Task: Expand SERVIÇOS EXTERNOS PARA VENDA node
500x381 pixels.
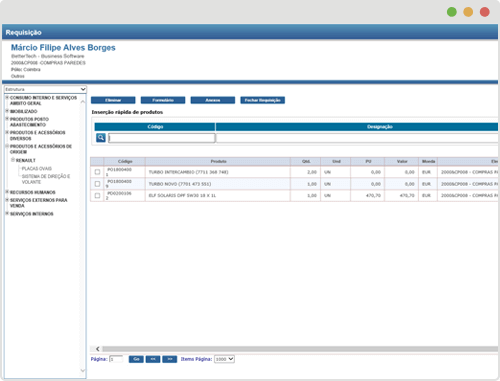Action: [7, 200]
